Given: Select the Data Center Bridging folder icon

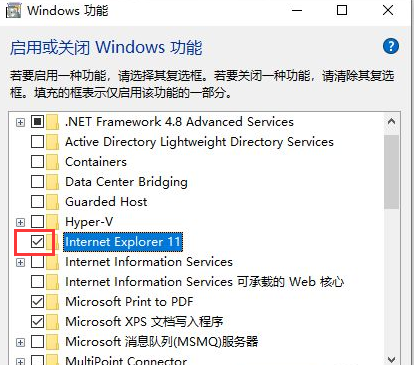Looking at the screenshot, I should click(x=52, y=182).
